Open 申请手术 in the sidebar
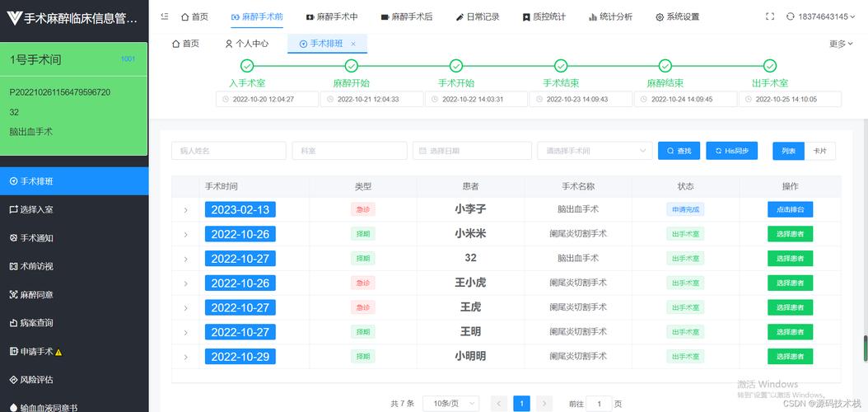This screenshot has height=412, width=868. [74, 351]
